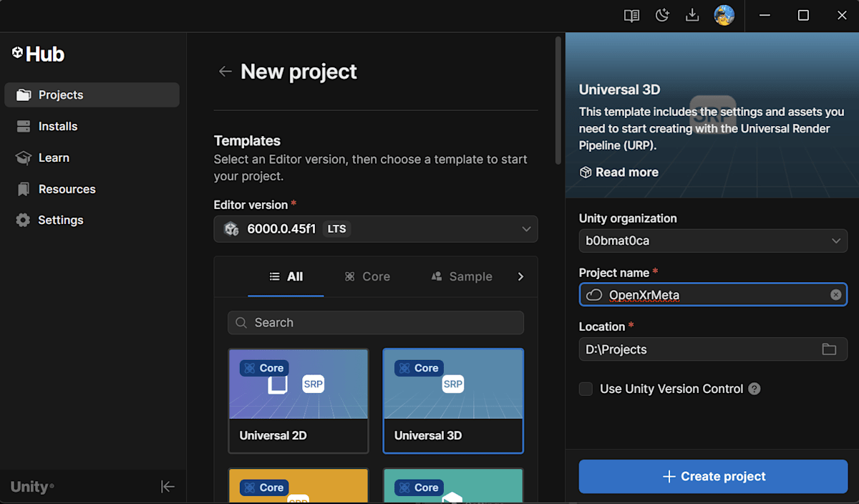Enable Use Unity Version Control checkbox
This screenshot has height=504, width=859.
(586, 389)
